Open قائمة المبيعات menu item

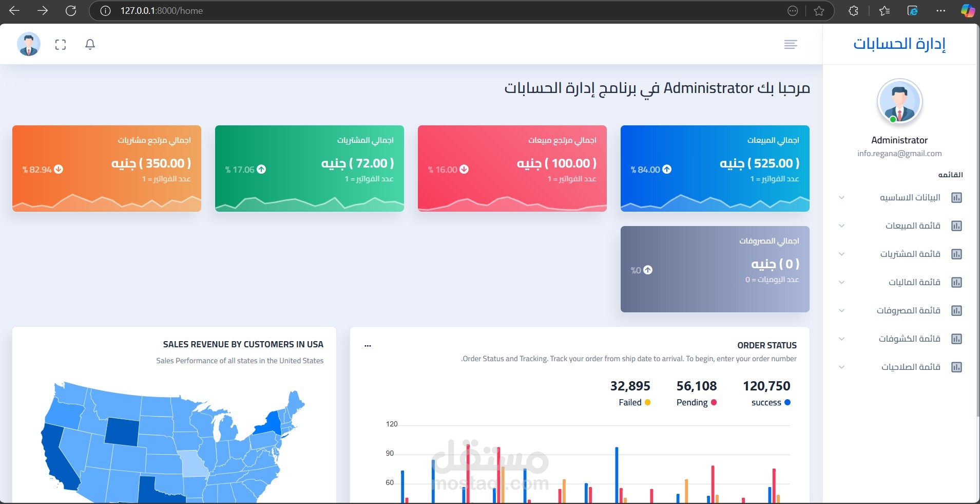pos(899,226)
